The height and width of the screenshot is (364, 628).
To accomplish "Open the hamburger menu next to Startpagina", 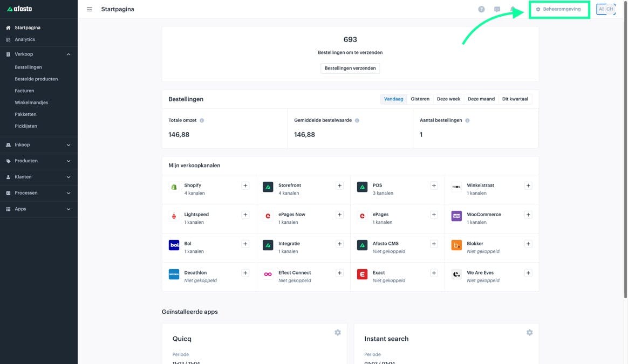I will click(90, 9).
